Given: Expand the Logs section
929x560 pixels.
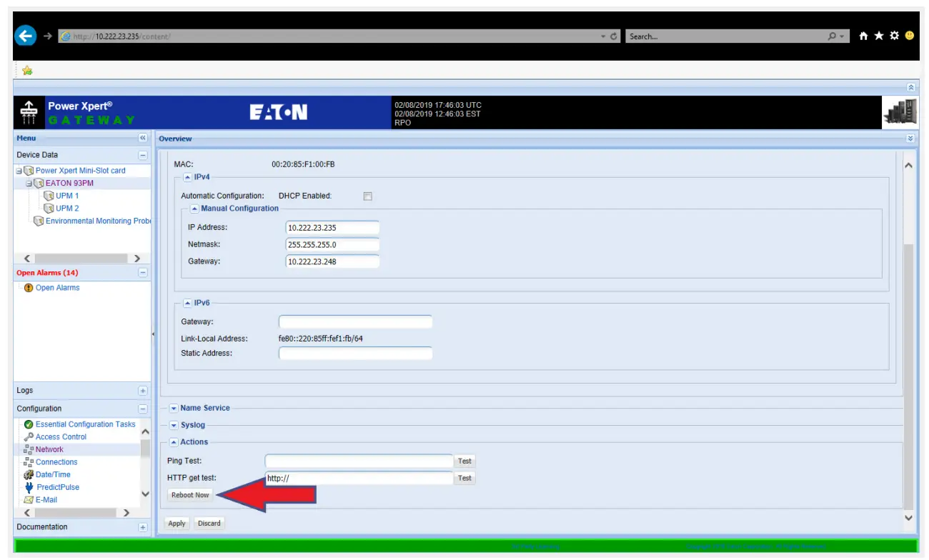Looking at the screenshot, I should tap(143, 391).
